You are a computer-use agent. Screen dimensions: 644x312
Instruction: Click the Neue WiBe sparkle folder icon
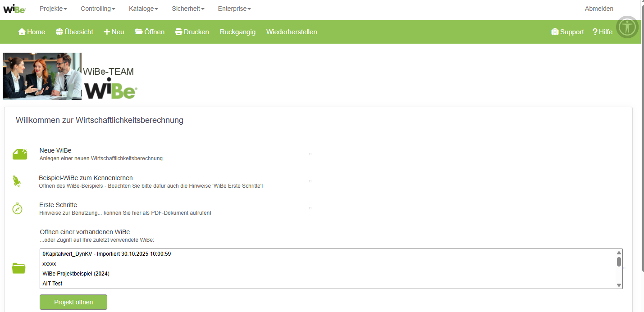pos(20,154)
